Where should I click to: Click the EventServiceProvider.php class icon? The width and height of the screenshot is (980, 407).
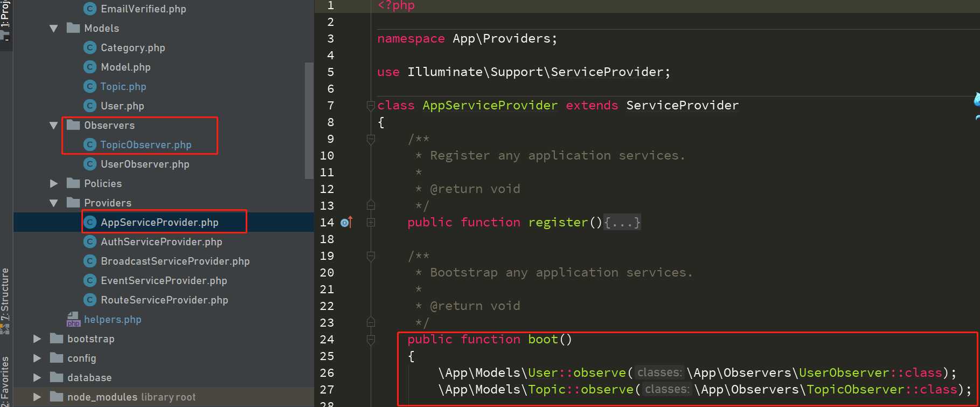[x=90, y=280]
